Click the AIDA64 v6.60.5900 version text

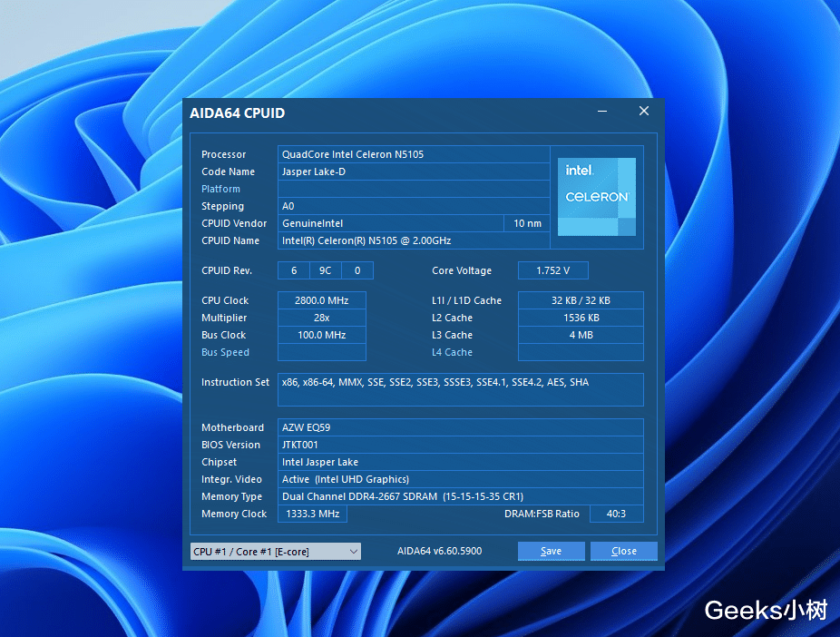[439, 551]
